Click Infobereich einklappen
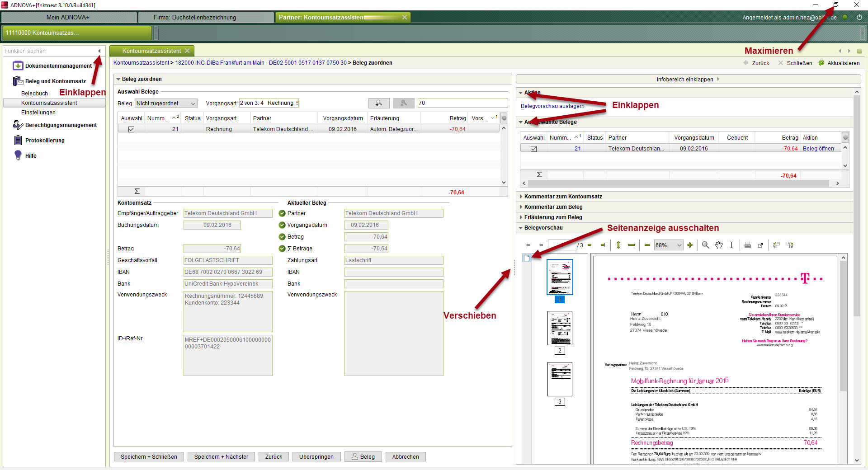The image size is (868, 470). pos(688,79)
